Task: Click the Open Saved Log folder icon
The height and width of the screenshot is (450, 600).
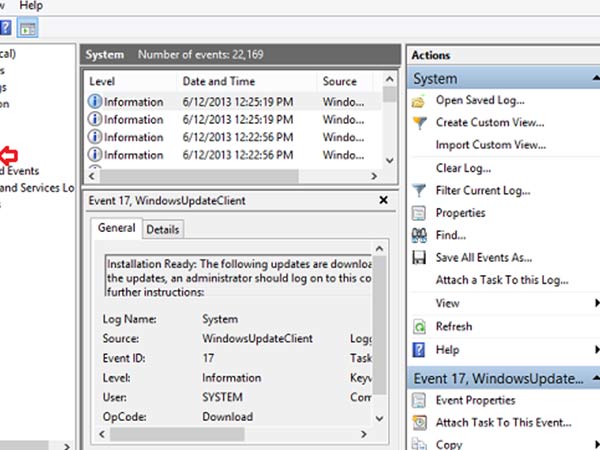Action: (419, 101)
